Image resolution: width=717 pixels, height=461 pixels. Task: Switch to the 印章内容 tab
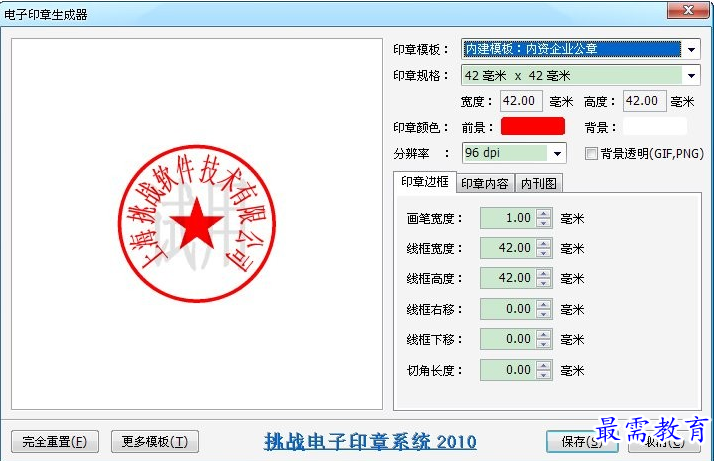pyautogui.click(x=485, y=183)
